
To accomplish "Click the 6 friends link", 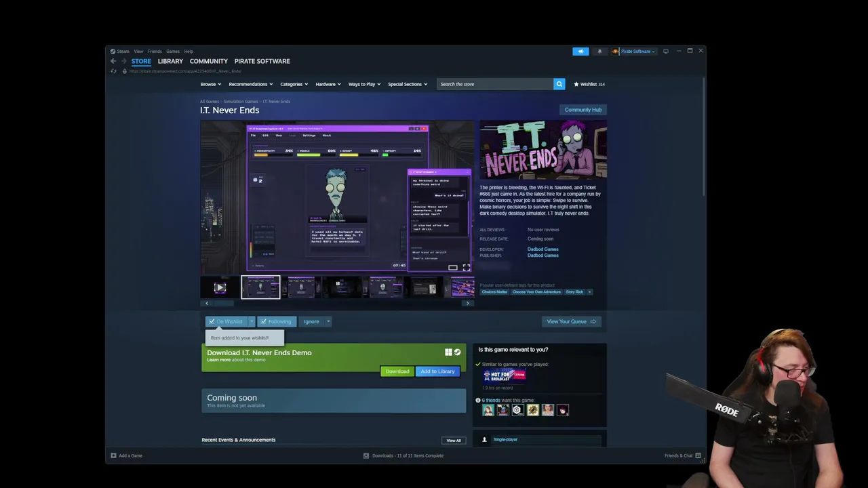I will (x=491, y=400).
